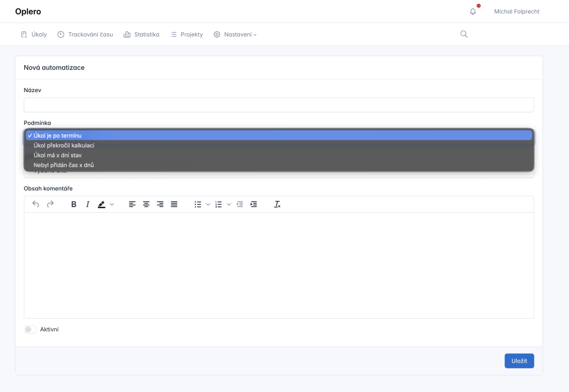
Task: Increase indent in comment editor
Action: pyautogui.click(x=253, y=204)
